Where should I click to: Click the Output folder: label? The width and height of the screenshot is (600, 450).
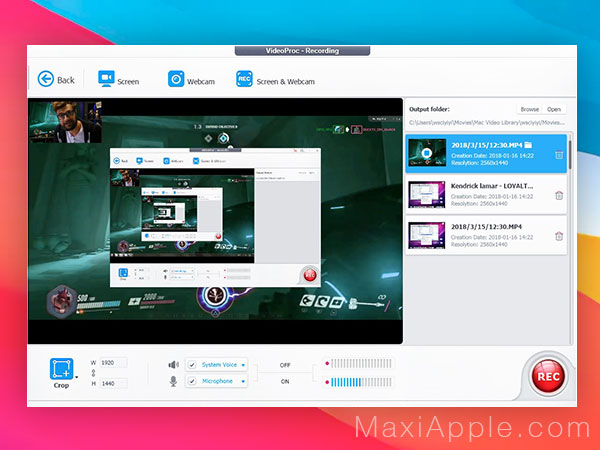click(x=429, y=109)
